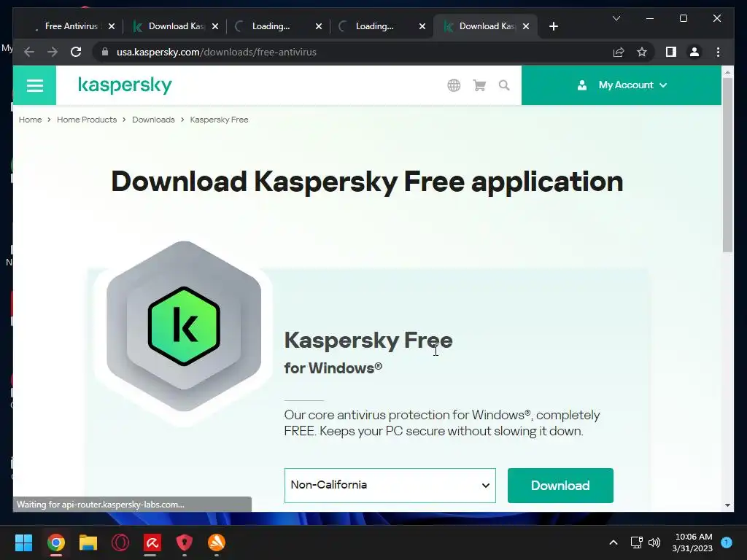Click the Kaspersky Free hexagon logo image

[184, 326]
